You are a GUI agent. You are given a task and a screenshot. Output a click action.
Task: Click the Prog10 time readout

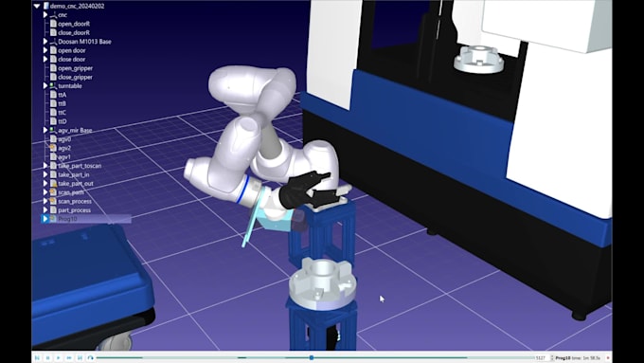pos(579,358)
